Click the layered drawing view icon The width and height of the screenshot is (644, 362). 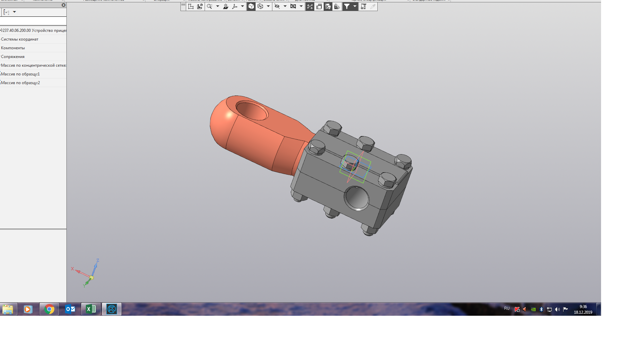[x=337, y=6]
